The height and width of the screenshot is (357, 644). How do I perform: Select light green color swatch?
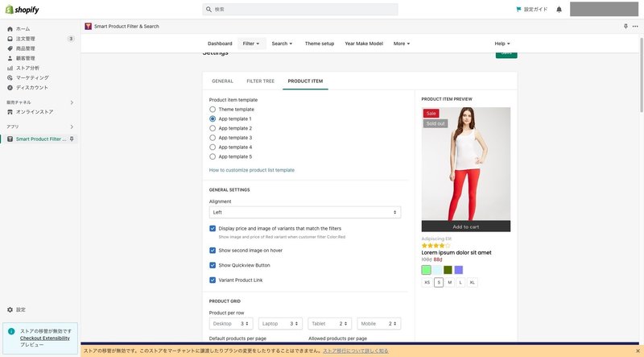click(427, 270)
